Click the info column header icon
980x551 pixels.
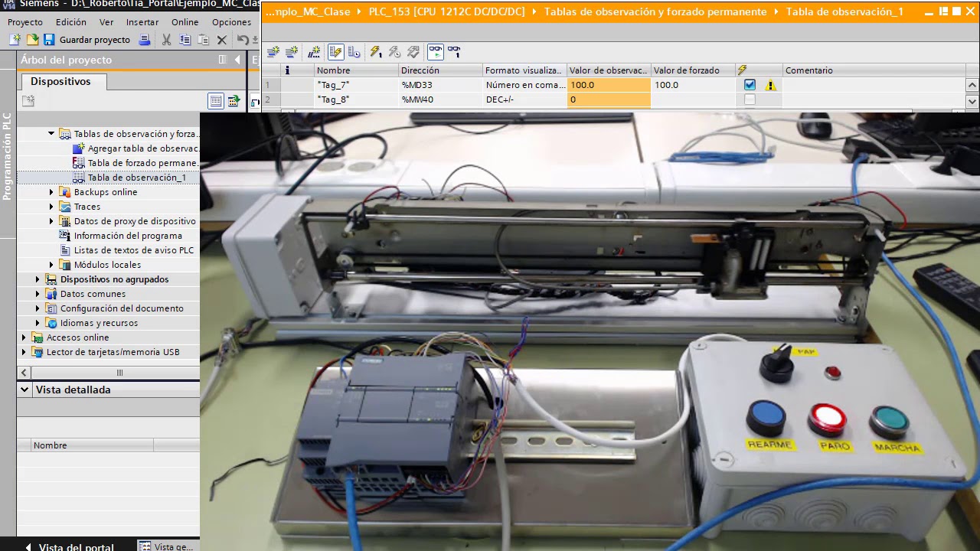coord(287,70)
